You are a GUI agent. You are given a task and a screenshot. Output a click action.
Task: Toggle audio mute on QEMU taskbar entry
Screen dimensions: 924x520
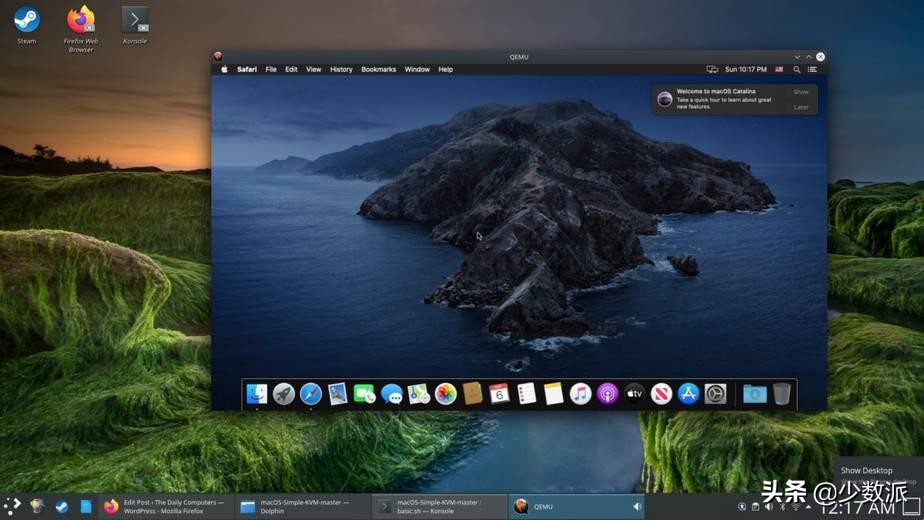coord(637,507)
